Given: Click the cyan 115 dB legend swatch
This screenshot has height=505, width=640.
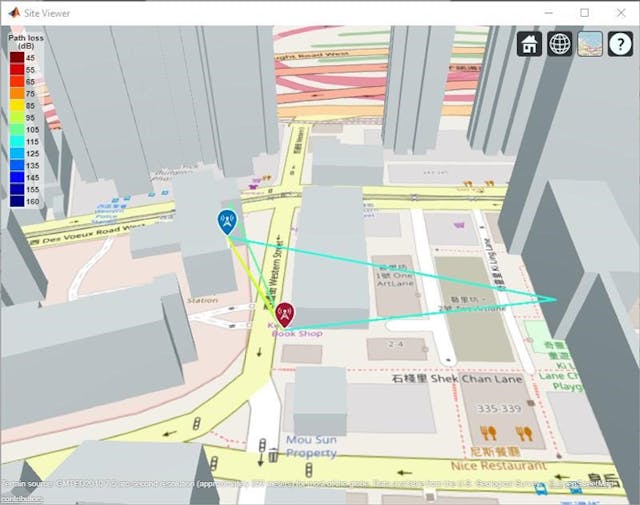Looking at the screenshot, I should click(x=17, y=143).
